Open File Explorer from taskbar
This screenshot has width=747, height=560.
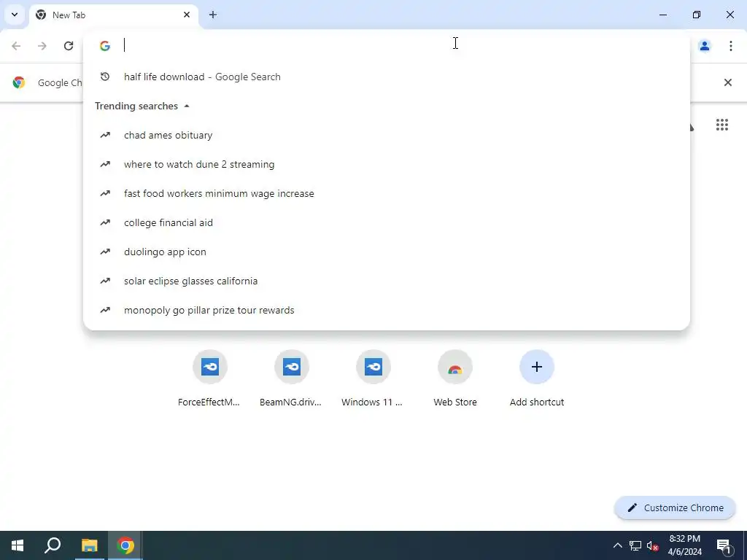89,545
